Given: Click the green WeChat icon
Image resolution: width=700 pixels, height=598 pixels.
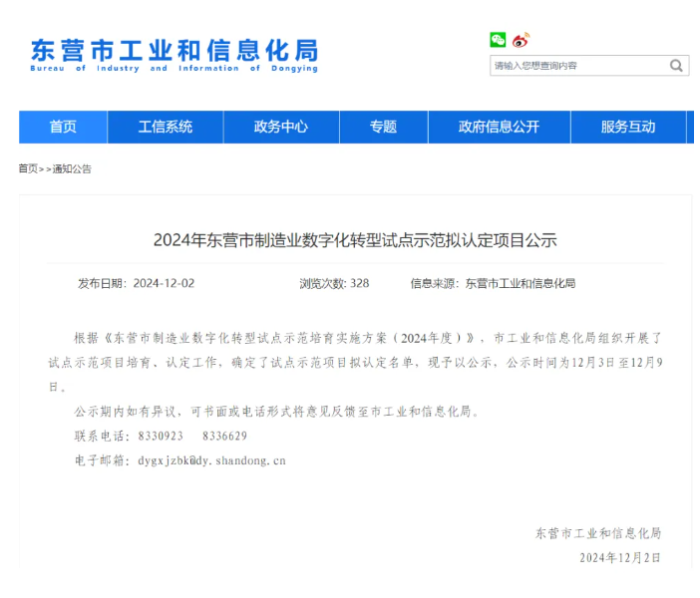Looking at the screenshot, I should click(x=498, y=40).
